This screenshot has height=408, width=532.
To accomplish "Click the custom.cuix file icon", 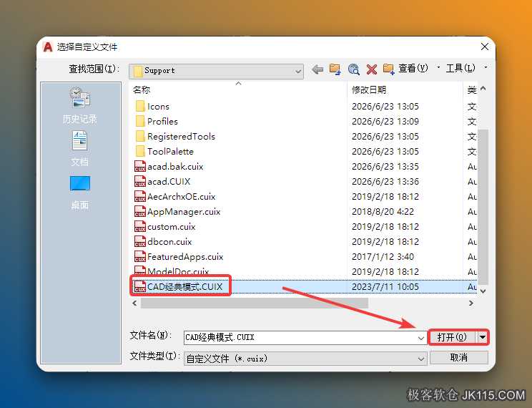I will tap(140, 227).
